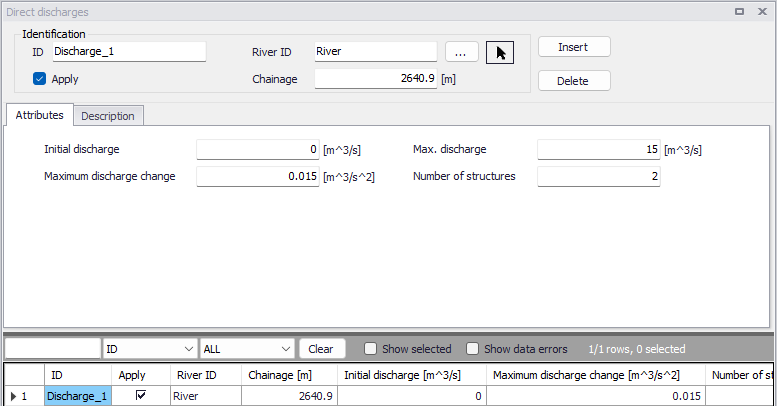Viewport: 777px width, 406px height.
Task: Toggle the Apply checkbox under Identification
Action: (40, 79)
